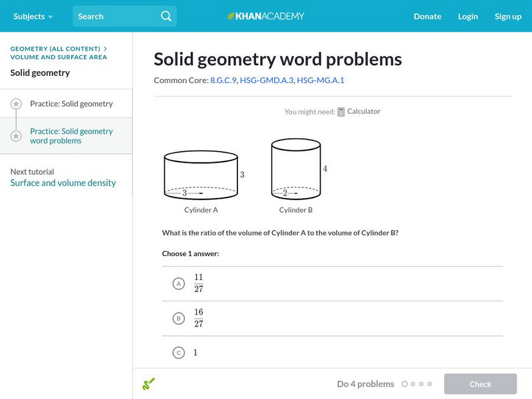
Task: Click the search magnifier icon
Action: click(166, 16)
